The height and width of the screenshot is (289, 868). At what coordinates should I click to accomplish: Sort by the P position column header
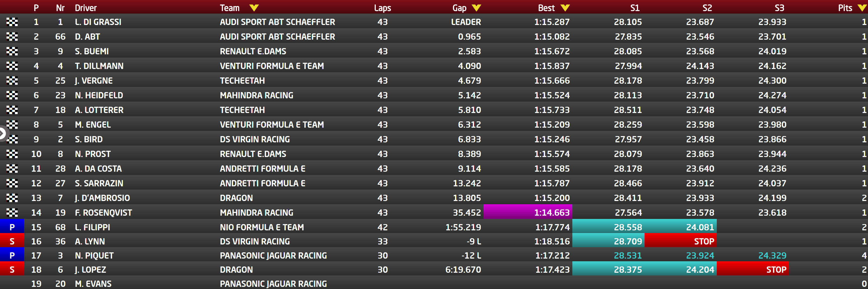(36, 8)
